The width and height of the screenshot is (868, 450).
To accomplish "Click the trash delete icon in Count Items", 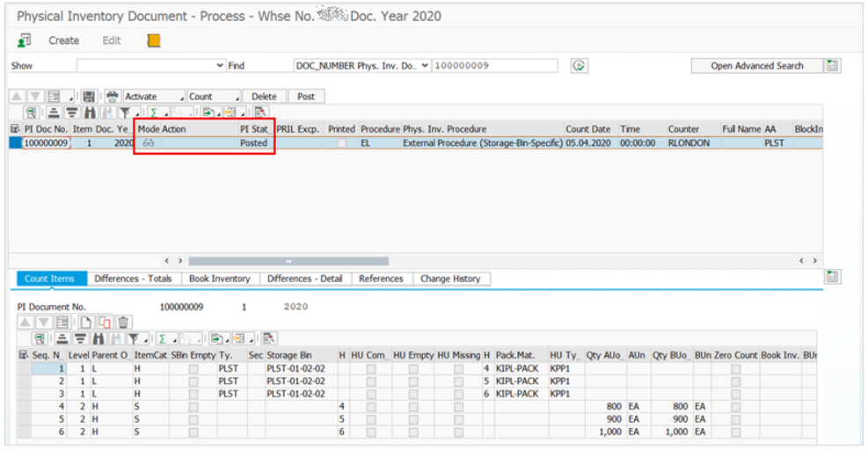I will pyautogui.click(x=123, y=323).
